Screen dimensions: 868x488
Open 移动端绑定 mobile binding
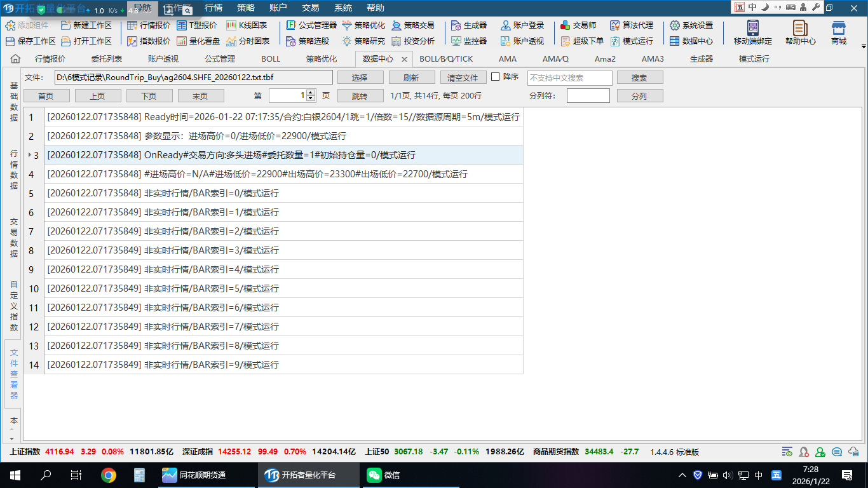[752, 32]
